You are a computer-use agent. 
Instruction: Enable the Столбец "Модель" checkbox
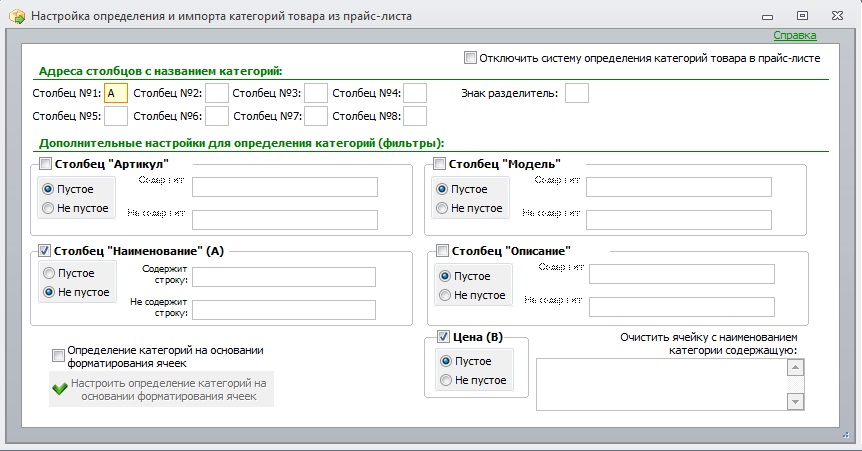pyautogui.click(x=439, y=163)
